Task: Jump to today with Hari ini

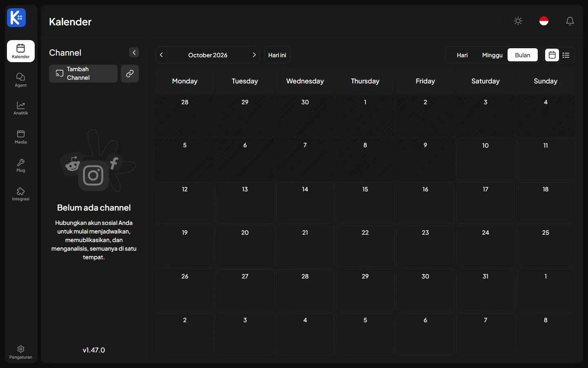Action: coord(277,55)
